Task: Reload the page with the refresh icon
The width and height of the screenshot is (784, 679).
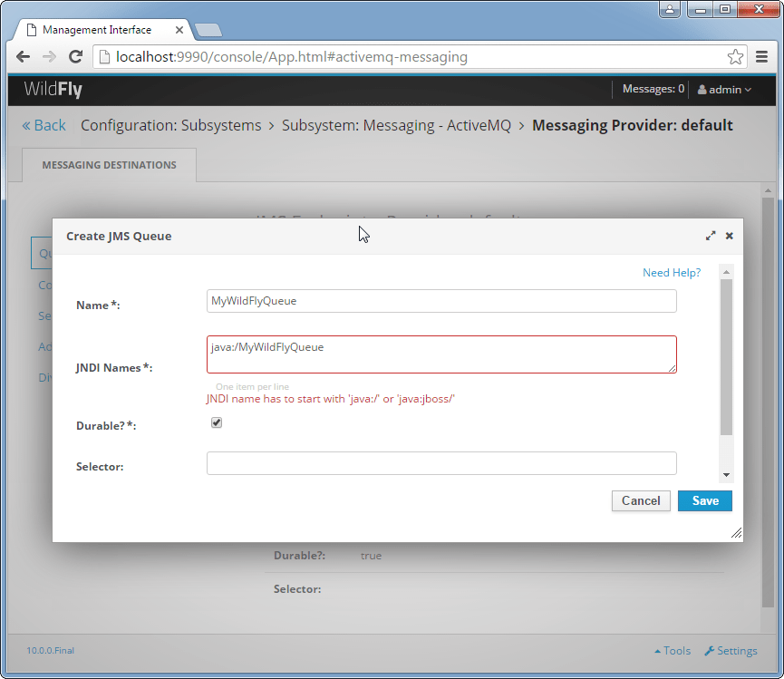Action: [75, 56]
